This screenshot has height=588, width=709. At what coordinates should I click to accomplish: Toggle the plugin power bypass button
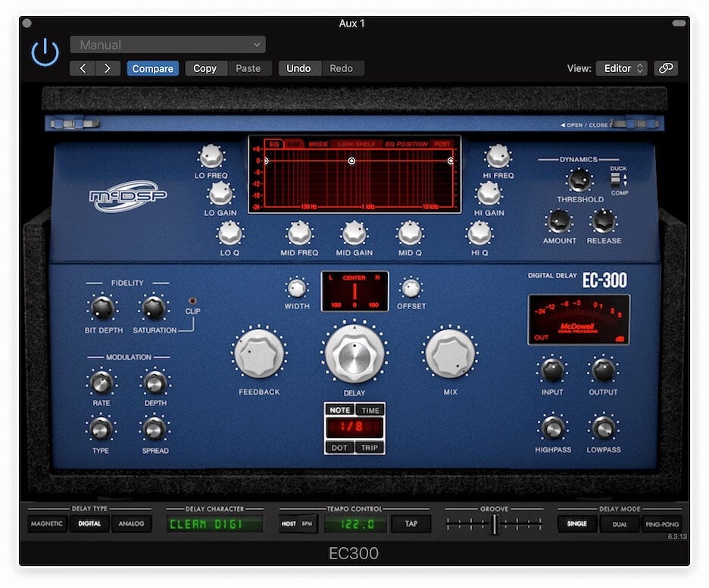tap(45, 52)
